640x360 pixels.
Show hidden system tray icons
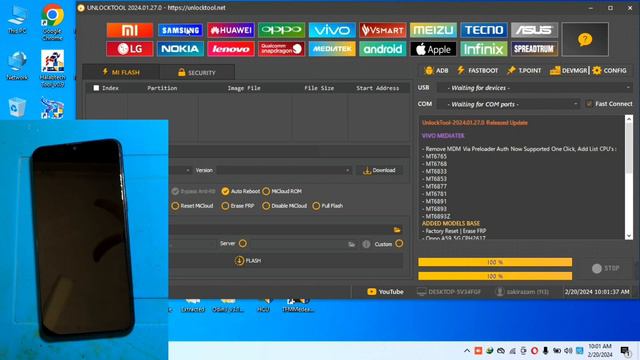(467, 351)
